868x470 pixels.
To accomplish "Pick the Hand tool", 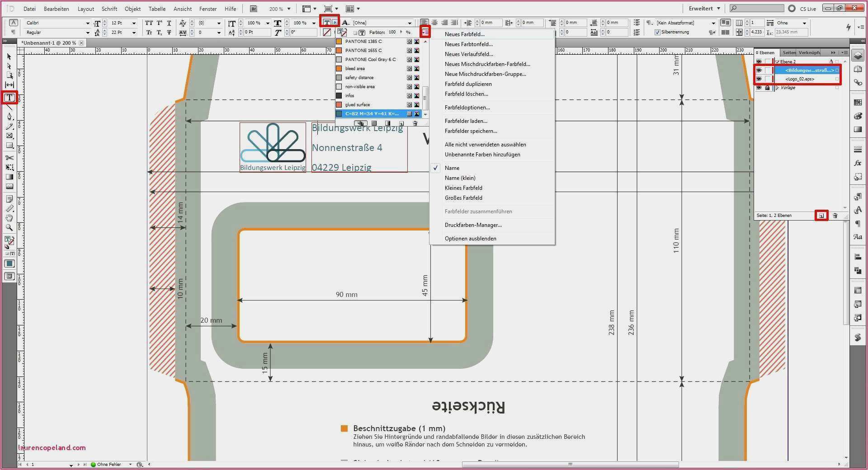I will (9, 218).
